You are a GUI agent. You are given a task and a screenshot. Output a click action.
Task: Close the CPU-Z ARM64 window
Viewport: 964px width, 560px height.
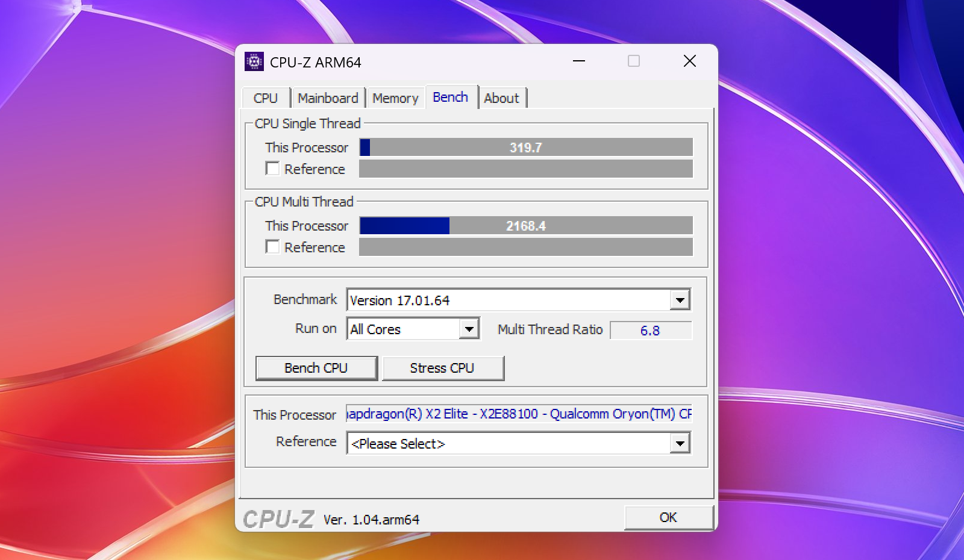(x=690, y=61)
